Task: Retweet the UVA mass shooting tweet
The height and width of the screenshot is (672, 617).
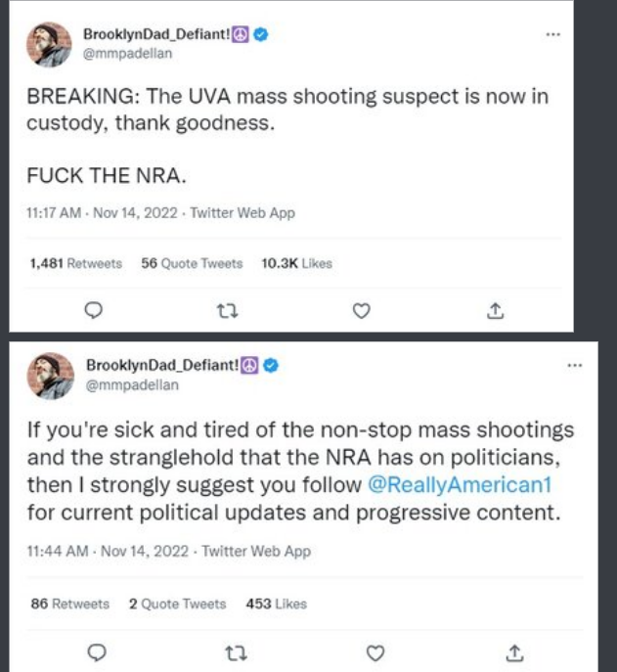Action: 228,310
